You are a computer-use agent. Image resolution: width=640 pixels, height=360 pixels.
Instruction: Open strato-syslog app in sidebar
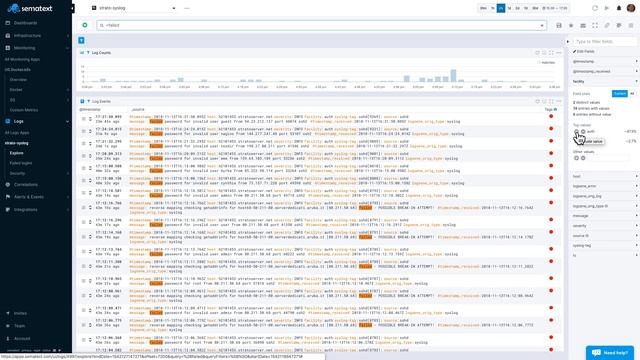17,143
